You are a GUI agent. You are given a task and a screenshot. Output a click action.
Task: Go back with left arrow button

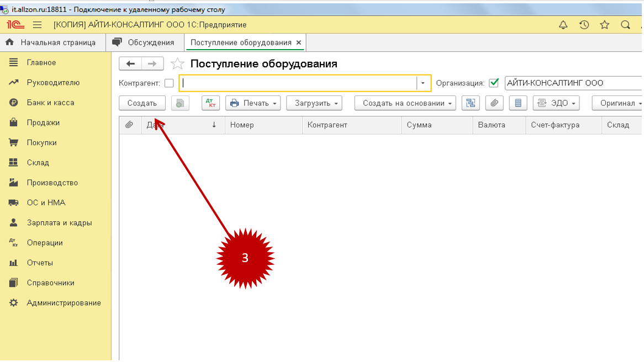(x=130, y=63)
